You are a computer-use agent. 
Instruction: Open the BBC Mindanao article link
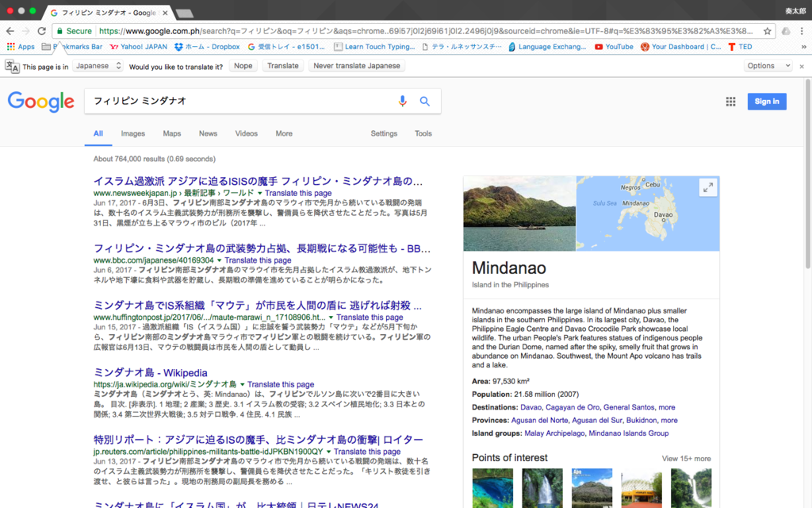tap(262, 248)
